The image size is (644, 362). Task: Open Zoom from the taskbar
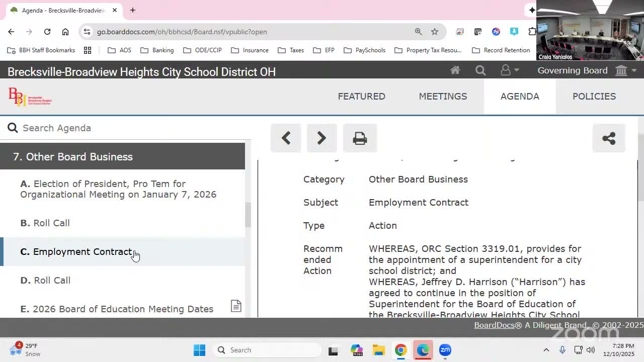[x=445, y=350]
